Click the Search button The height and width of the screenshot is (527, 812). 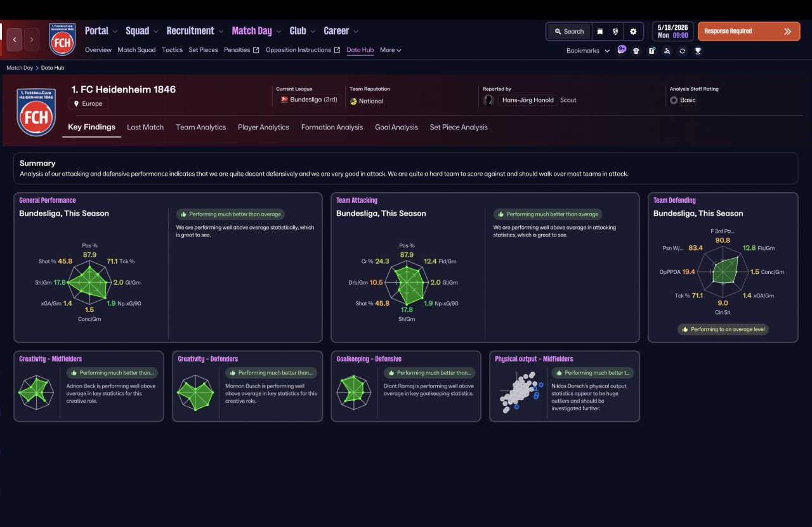[569, 31]
